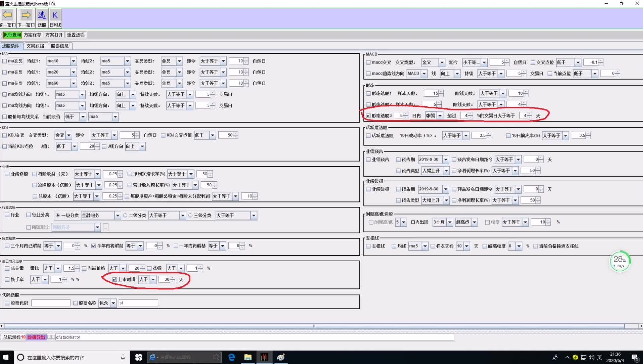Click 重置选项 to reset options
This screenshot has height=364, width=643.
[x=76, y=35]
